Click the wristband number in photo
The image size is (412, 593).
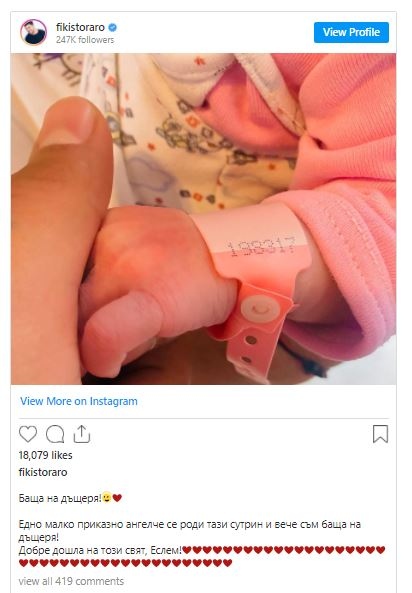262,245
